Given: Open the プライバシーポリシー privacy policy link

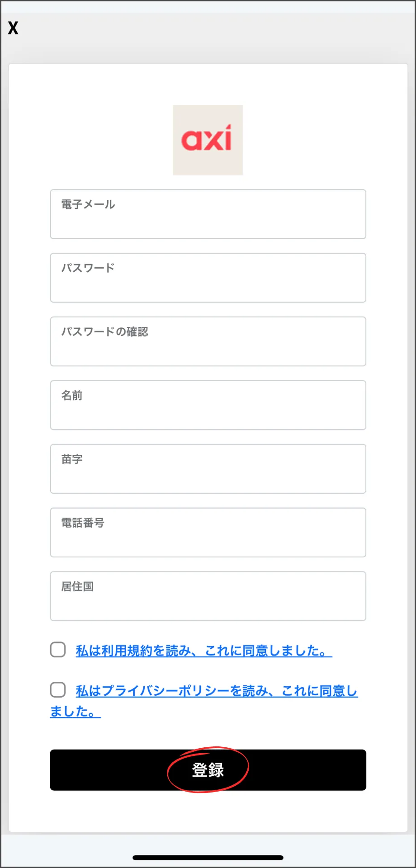Looking at the screenshot, I should (217, 691).
